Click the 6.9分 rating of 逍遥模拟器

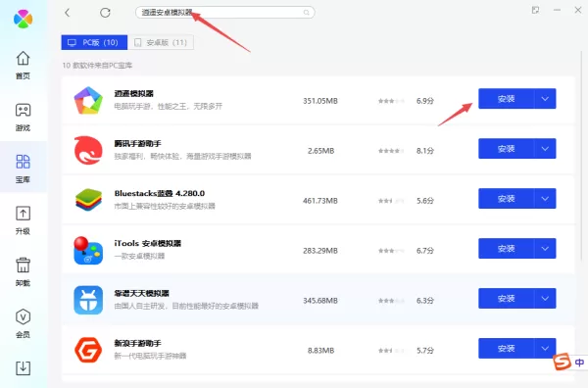425,101
